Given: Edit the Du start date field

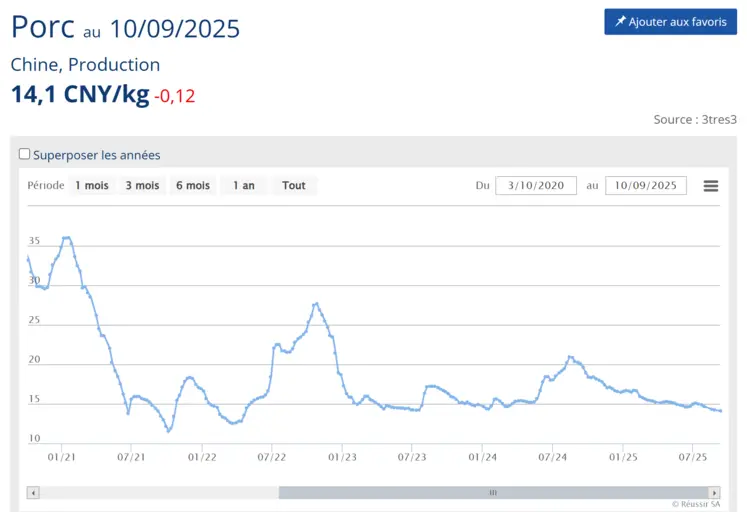Looking at the screenshot, I should [x=536, y=185].
